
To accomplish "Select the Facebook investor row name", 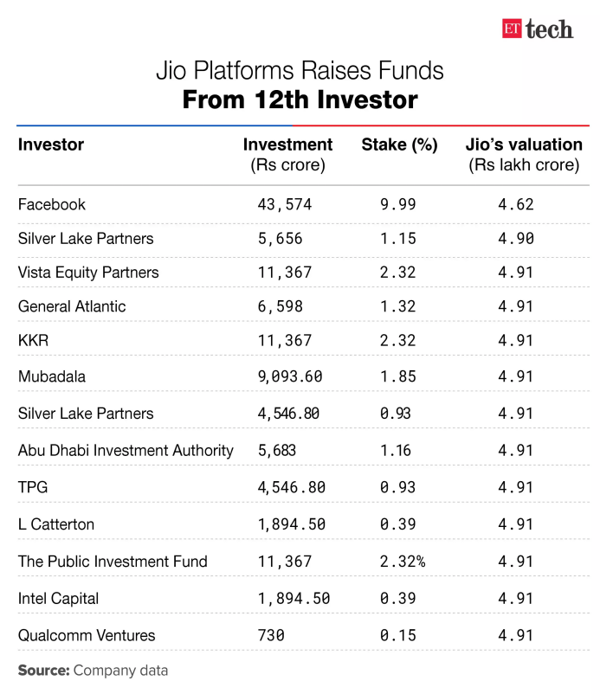I will click(52, 205).
